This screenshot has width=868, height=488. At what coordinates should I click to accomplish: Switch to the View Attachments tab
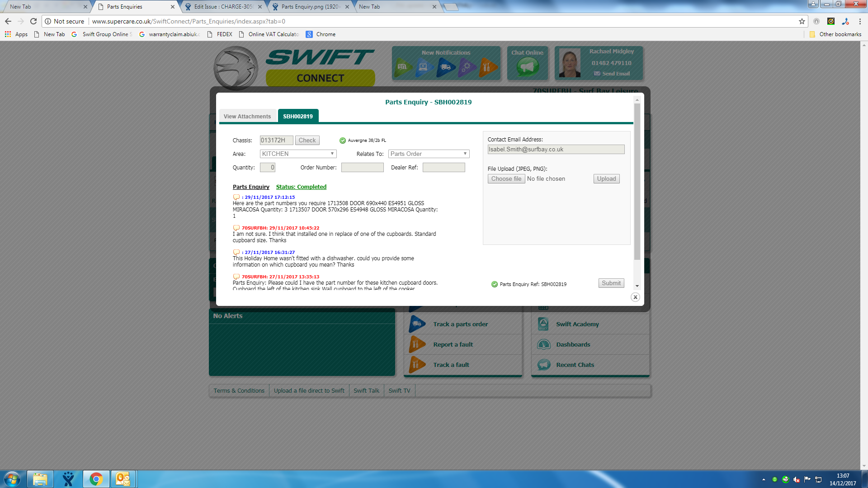247,117
